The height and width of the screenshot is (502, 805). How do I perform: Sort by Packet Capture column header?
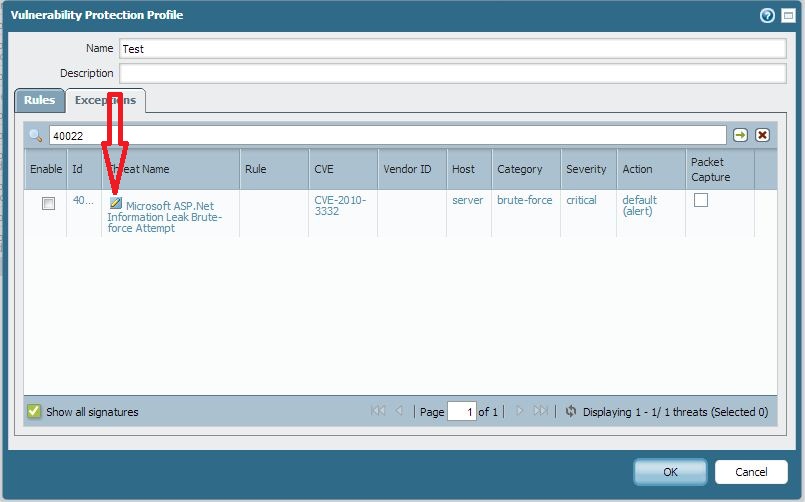[x=720, y=169]
